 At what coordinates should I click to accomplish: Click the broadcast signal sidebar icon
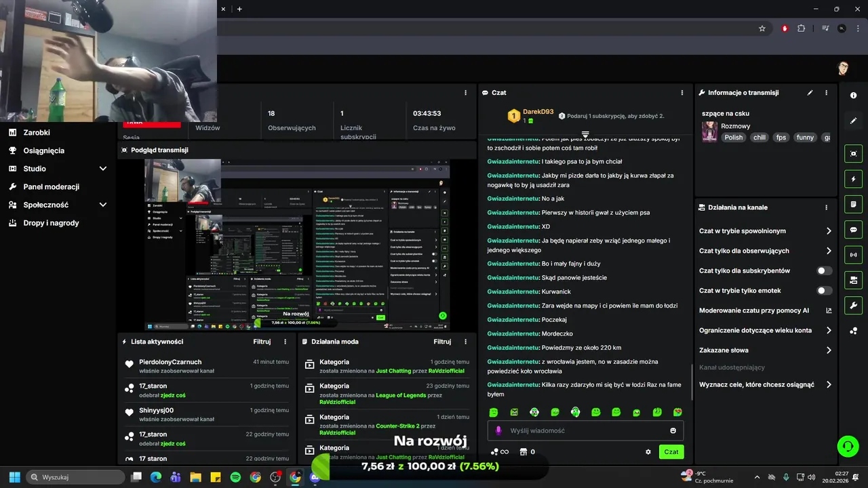(x=854, y=255)
